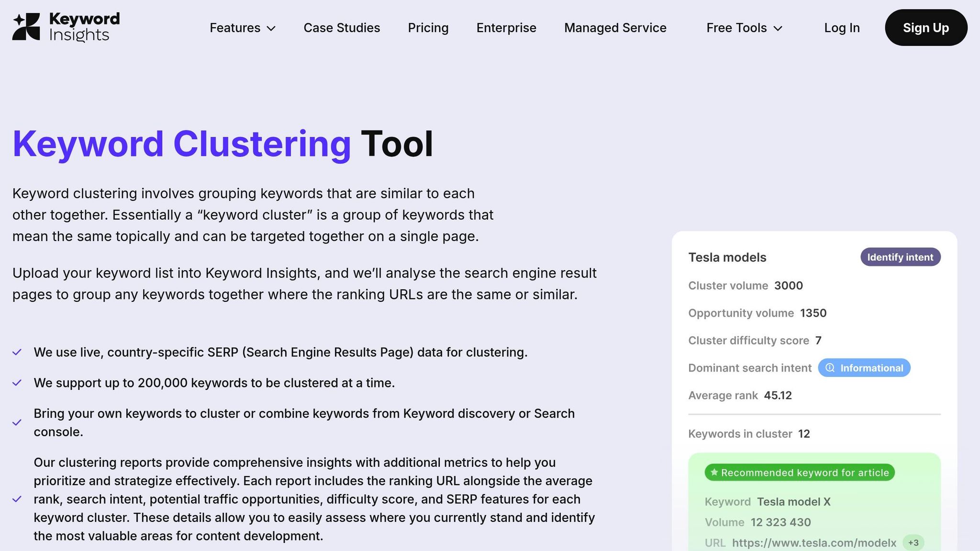Screen dimensions: 980x551
Task: Click the Tesla models cluster card title
Action: click(x=727, y=257)
